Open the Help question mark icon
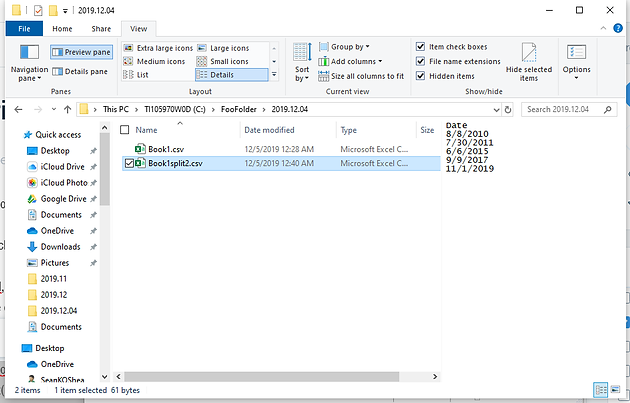 [618, 28]
